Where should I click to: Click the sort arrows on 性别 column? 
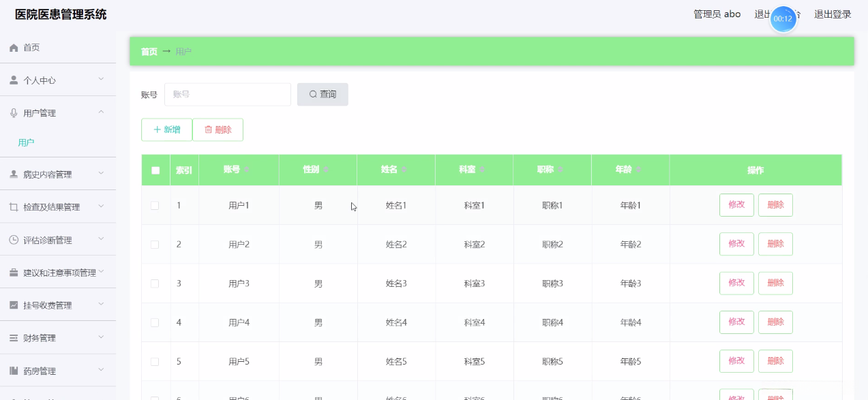point(326,170)
